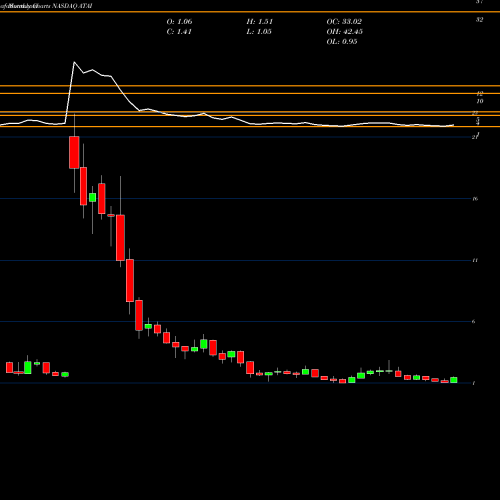
Task: Click the 32 label on the upper axis
Action: coord(479,20)
